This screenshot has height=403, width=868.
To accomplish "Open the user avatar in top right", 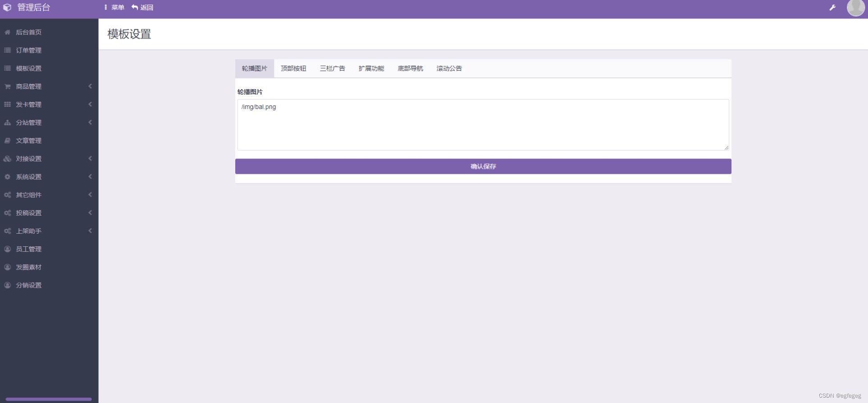I will tap(855, 8).
